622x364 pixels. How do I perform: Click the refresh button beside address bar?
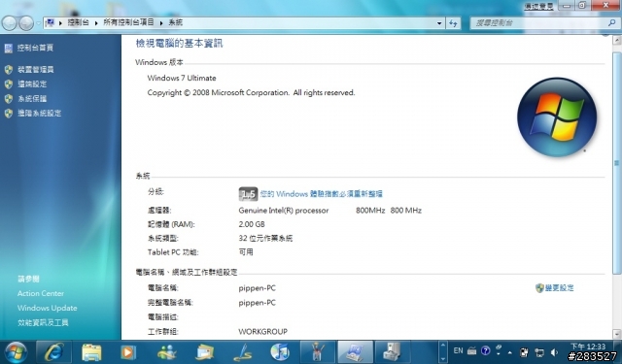coord(453,23)
